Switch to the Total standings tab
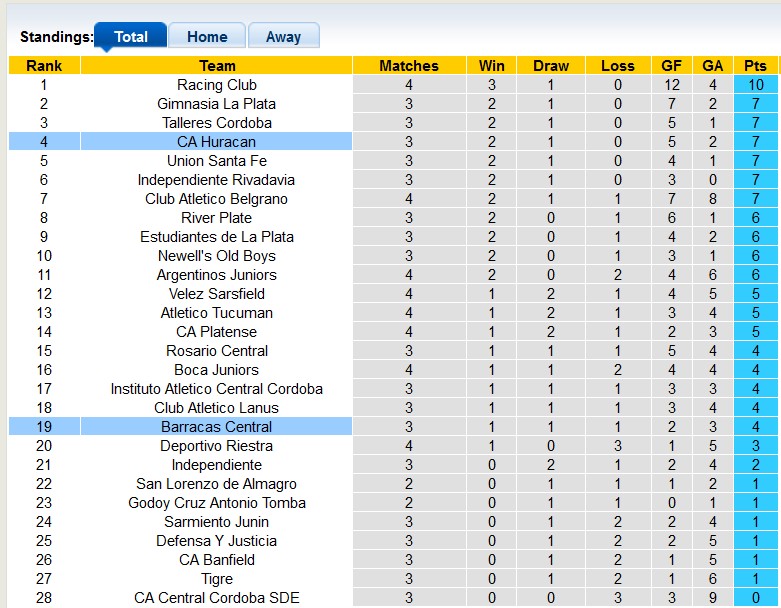 [x=130, y=35]
